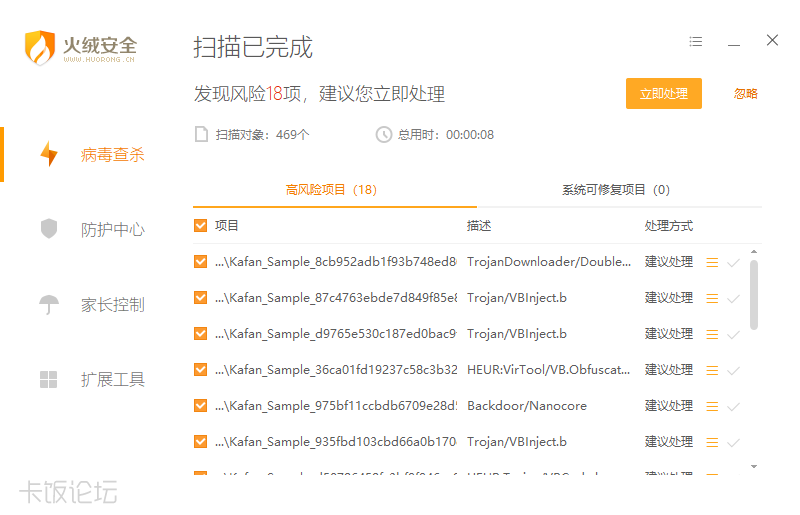
Task: Click the list scrollbar up arrow
Action: point(754,252)
